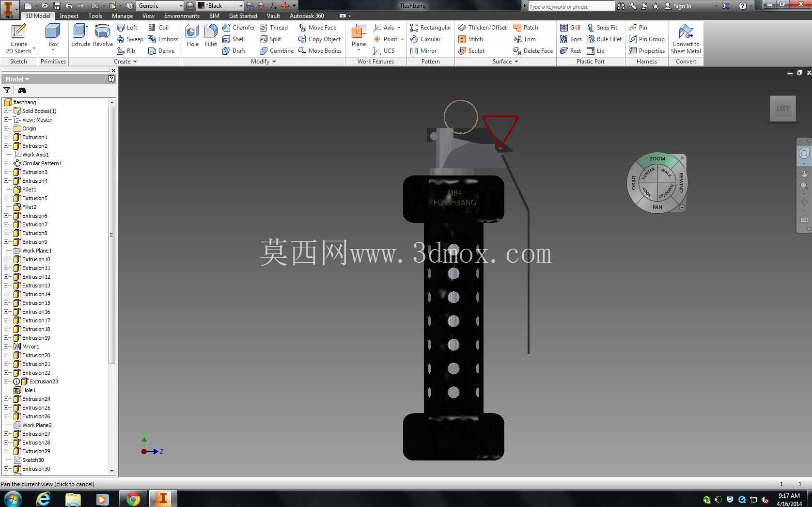
Task: Select the Shell tool
Action: (x=234, y=39)
